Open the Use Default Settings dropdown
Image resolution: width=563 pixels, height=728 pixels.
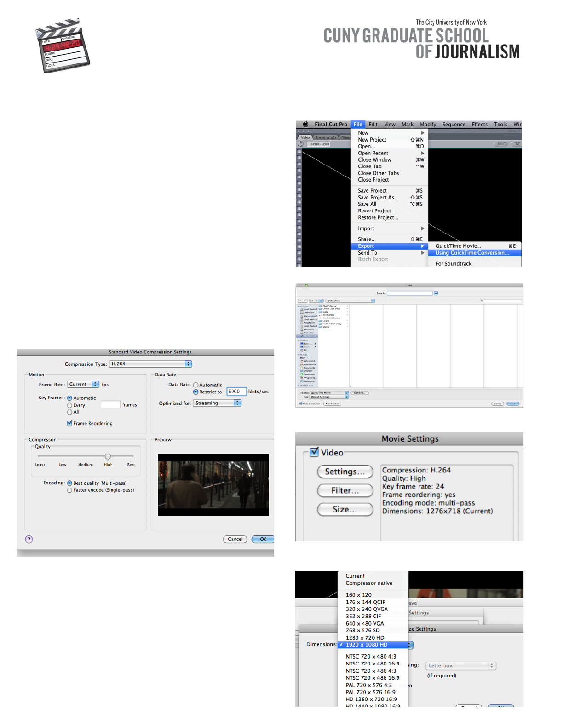click(x=329, y=397)
